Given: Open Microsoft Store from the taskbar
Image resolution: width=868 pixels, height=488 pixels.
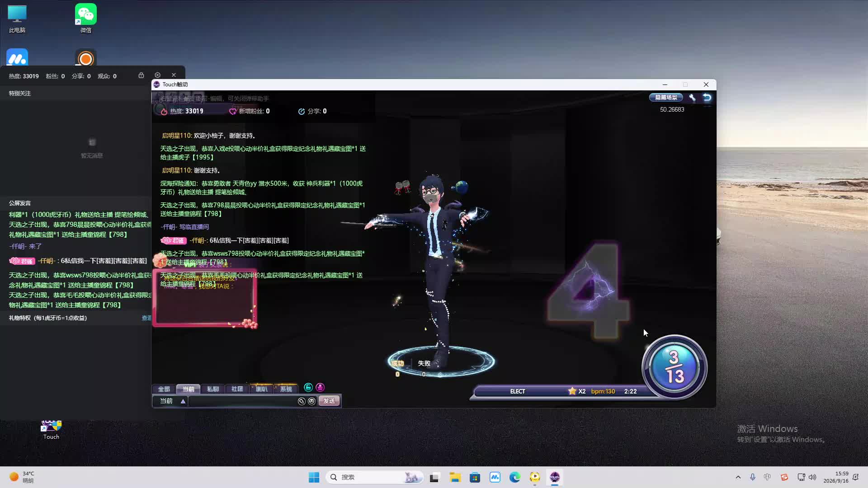Looking at the screenshot, I should 475,477.
